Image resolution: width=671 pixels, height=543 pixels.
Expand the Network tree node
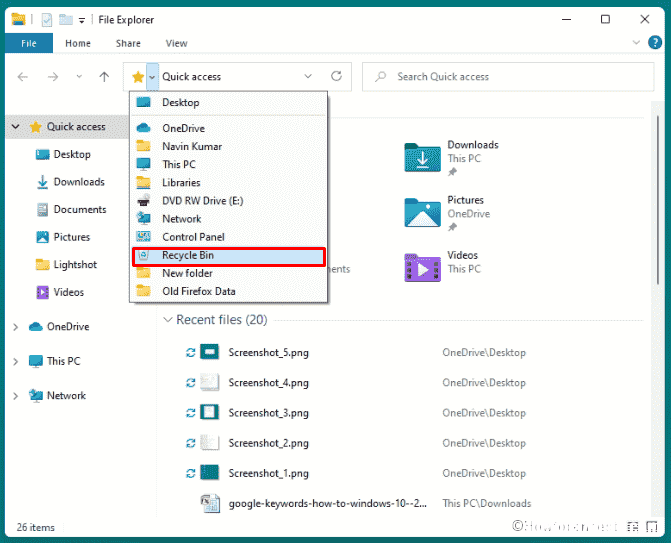[15, 396]
